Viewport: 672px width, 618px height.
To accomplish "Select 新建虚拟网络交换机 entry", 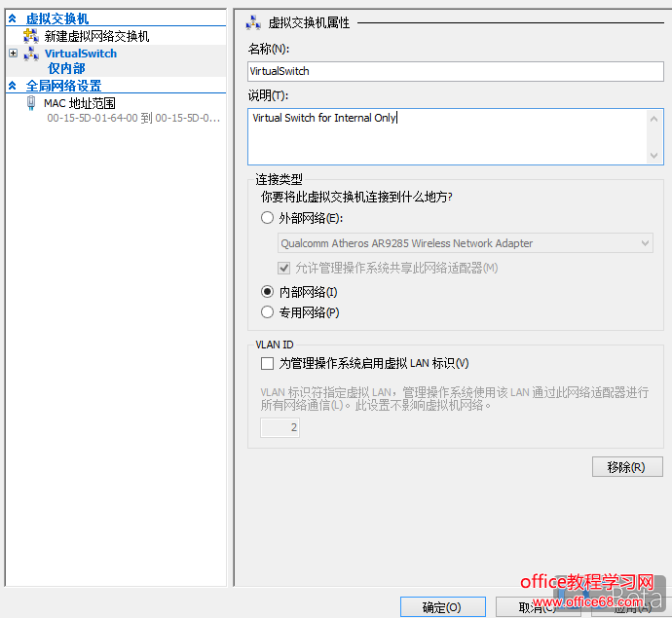I will click(x=96, y=36).
